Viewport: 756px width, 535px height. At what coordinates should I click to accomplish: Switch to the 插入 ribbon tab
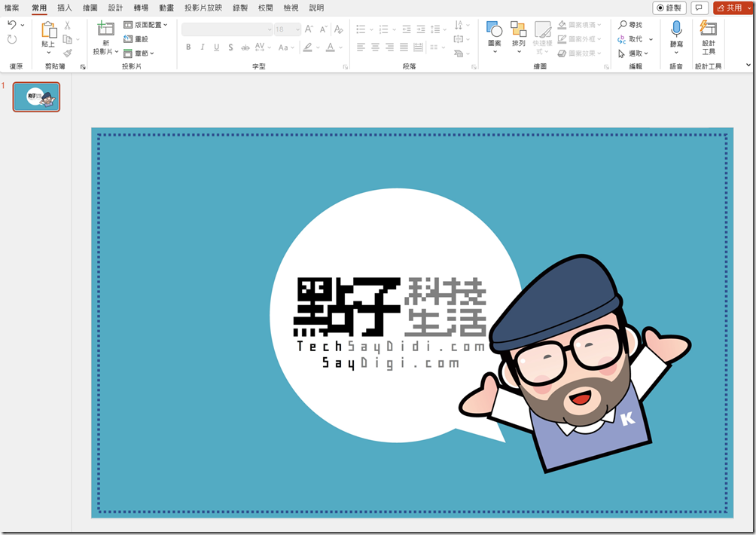[65, 8]
